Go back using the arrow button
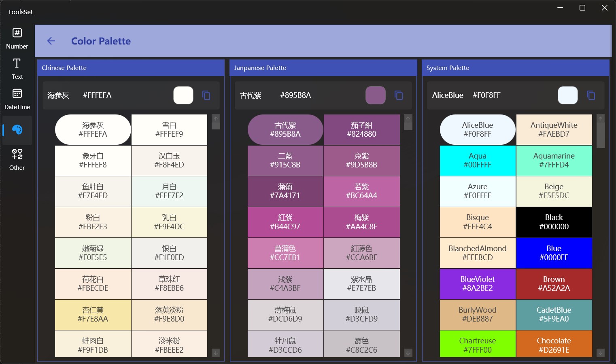Screen dimensions: 616x364 coord(51,41)
